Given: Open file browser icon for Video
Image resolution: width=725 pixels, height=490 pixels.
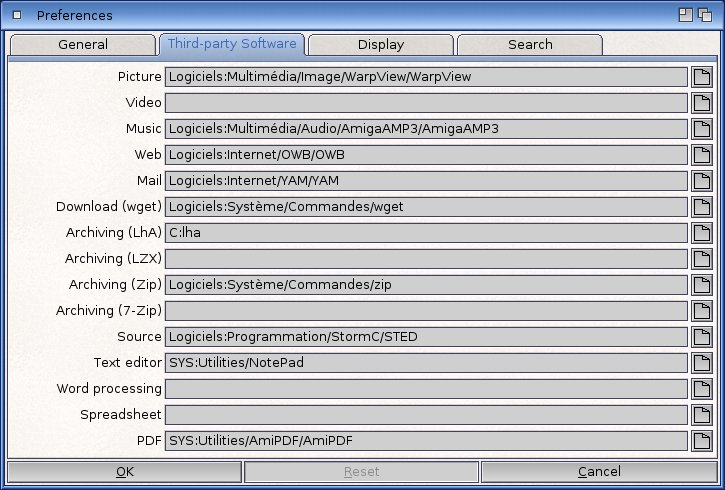Looking at the screenshot, I should (x=701, y=103).
